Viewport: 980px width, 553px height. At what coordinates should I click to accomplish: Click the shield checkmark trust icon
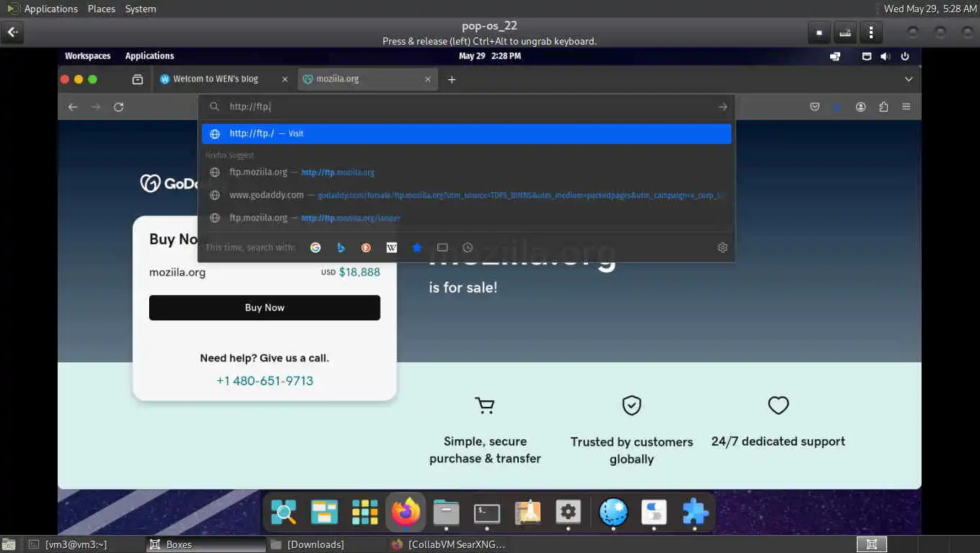tap(631, 405)
